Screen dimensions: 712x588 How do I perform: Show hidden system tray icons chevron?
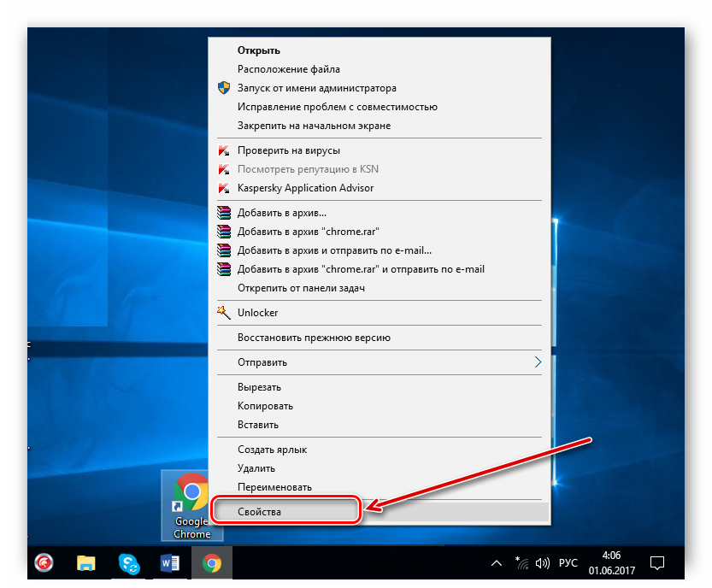click(x=496, y=563)
